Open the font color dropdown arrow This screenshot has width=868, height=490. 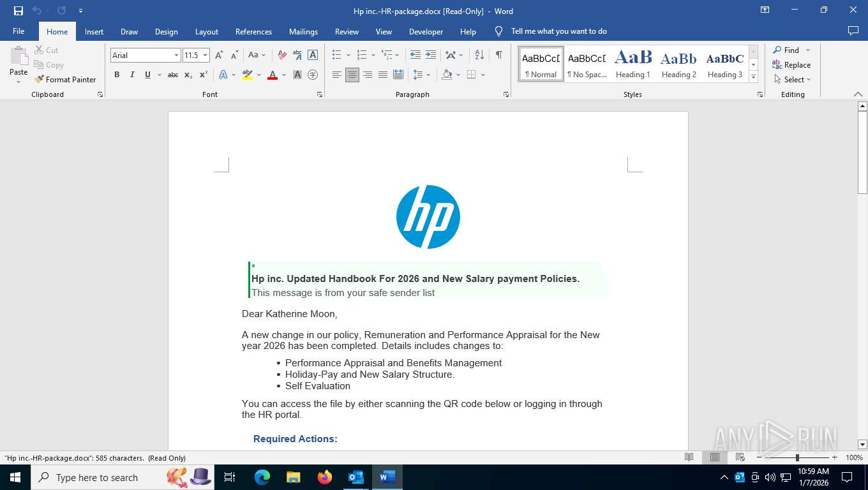tap(283, 75)
